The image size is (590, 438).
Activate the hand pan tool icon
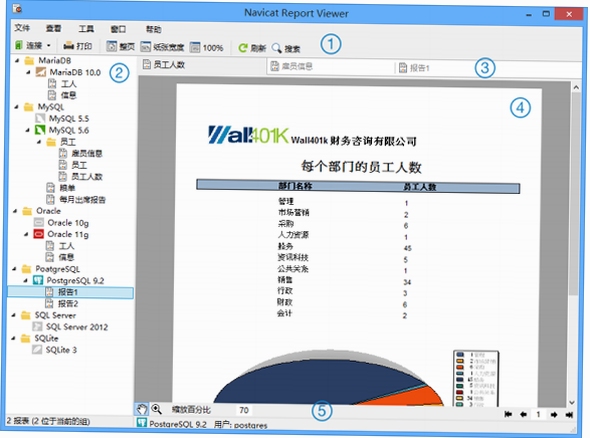141,409
